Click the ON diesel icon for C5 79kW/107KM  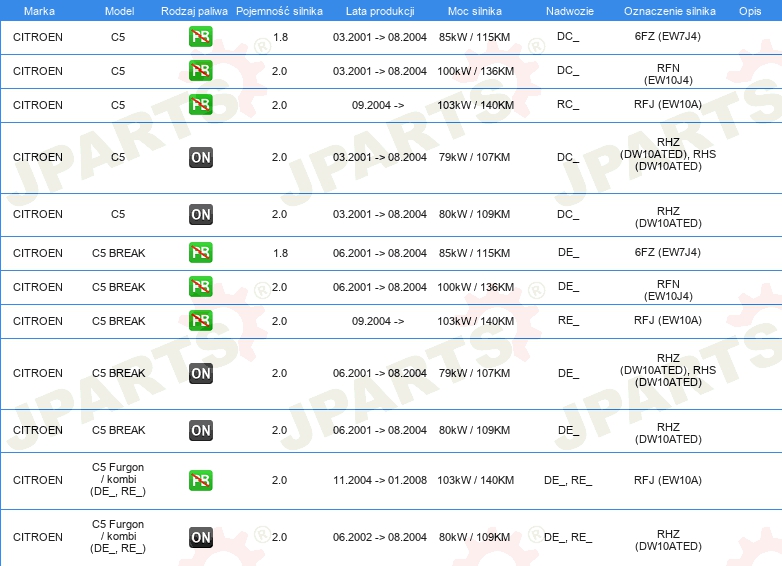pyautogui.click(x=200, y=158)
